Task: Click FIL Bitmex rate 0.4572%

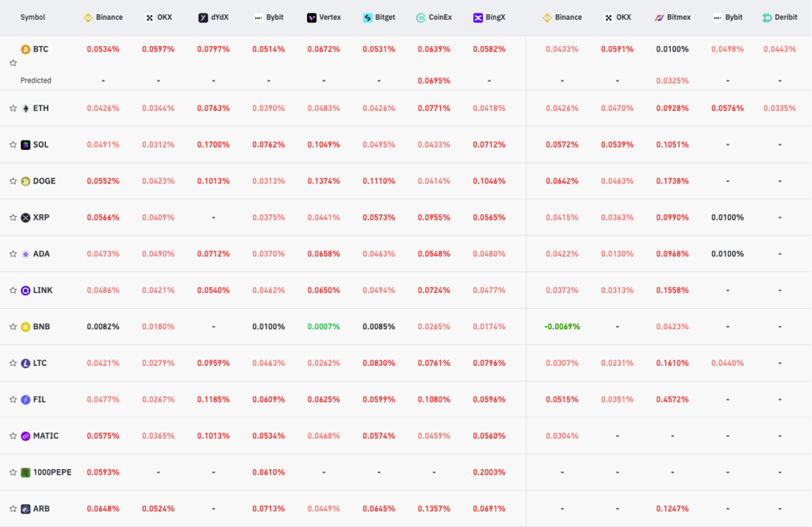Action: click(672, 399)
